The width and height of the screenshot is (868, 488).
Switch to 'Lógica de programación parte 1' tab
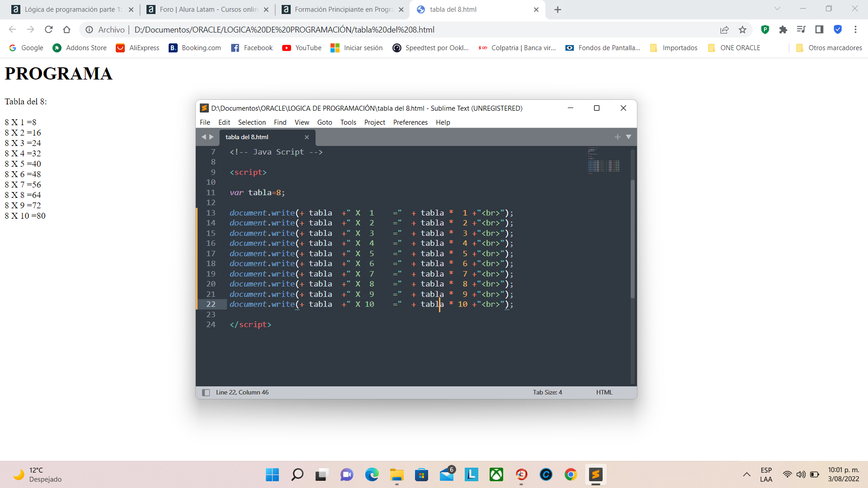coord(72,9)
